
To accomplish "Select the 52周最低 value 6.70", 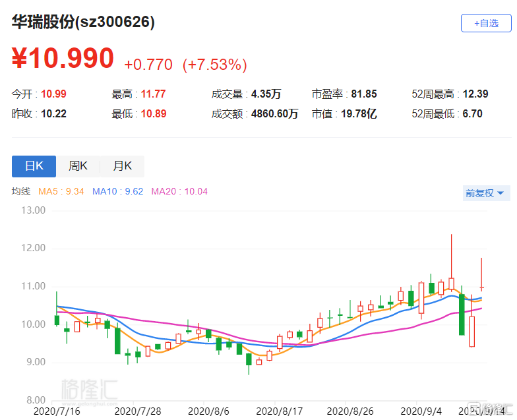I will pos(472,113).
